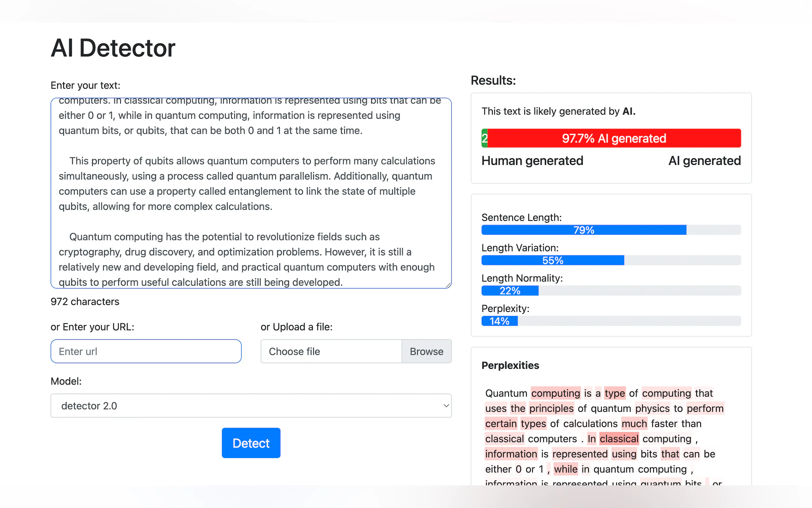Click highlighted word "principles" in Perplexities

tap(551, 408)
